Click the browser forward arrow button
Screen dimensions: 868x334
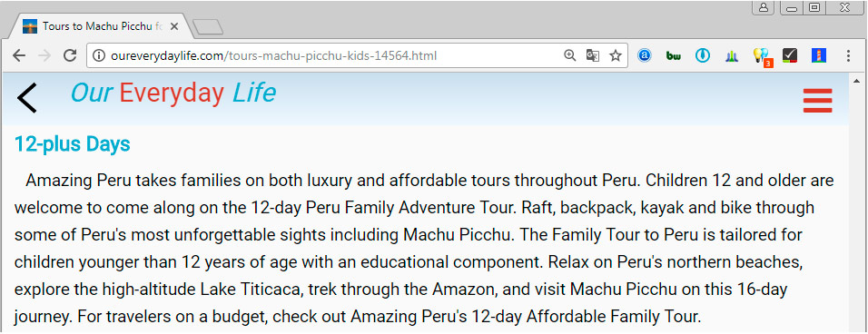point(44,55)
